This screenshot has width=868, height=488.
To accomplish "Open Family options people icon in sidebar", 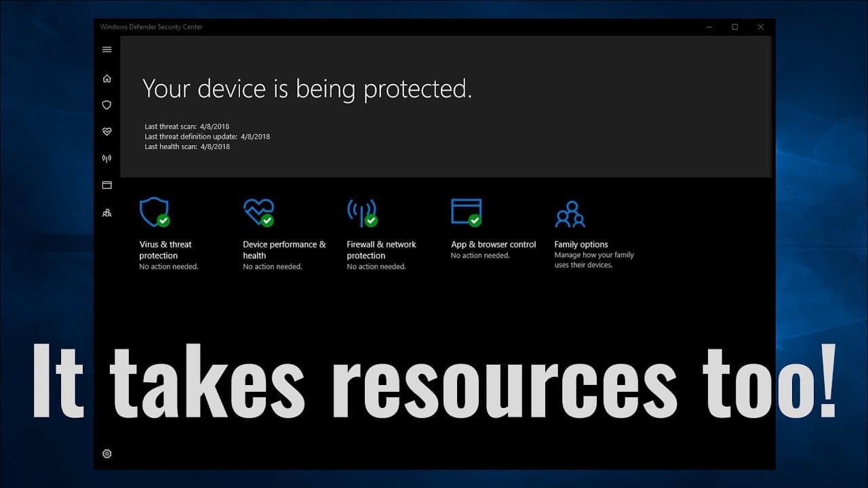I will pyautogui.click(x=106, y=212).
